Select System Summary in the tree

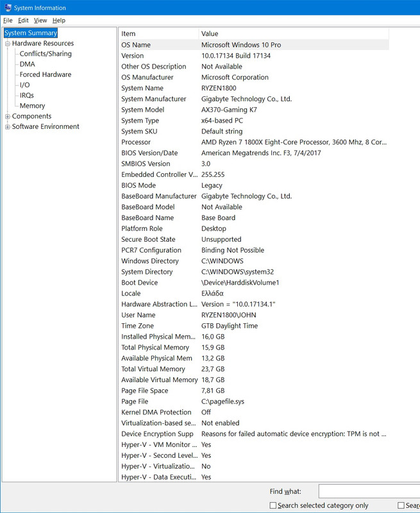tap(31, 33)
